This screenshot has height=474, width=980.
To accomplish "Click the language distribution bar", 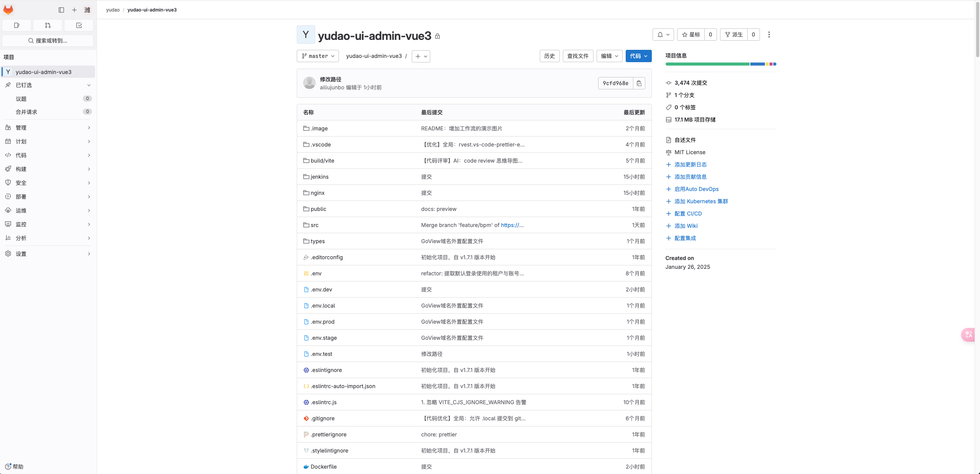I will 721,64.
